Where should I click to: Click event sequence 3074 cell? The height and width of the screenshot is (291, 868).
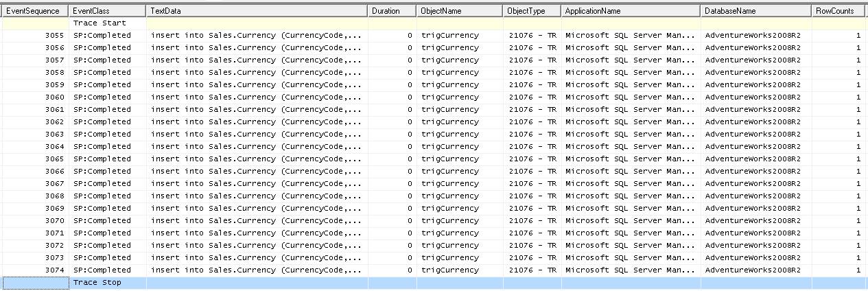(34, 270)
